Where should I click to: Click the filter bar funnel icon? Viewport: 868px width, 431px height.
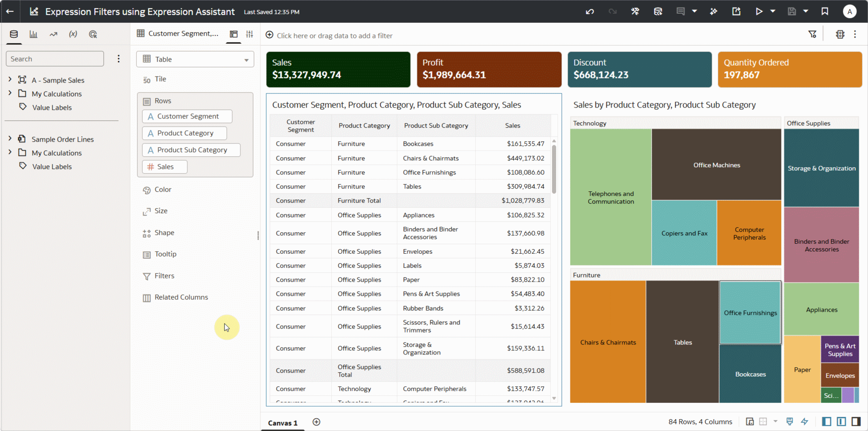tap(812, 34)
